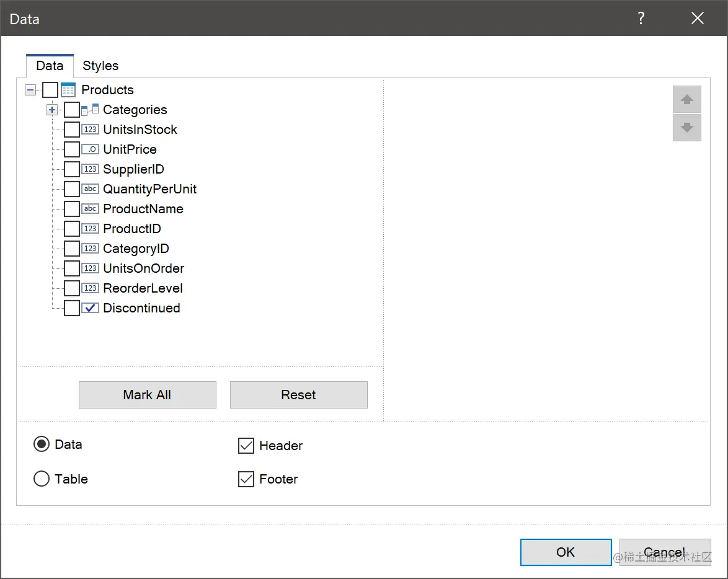Screen dimensions: 728x579
Task: Select the SupplierID field name
Action: click(134, 169)
